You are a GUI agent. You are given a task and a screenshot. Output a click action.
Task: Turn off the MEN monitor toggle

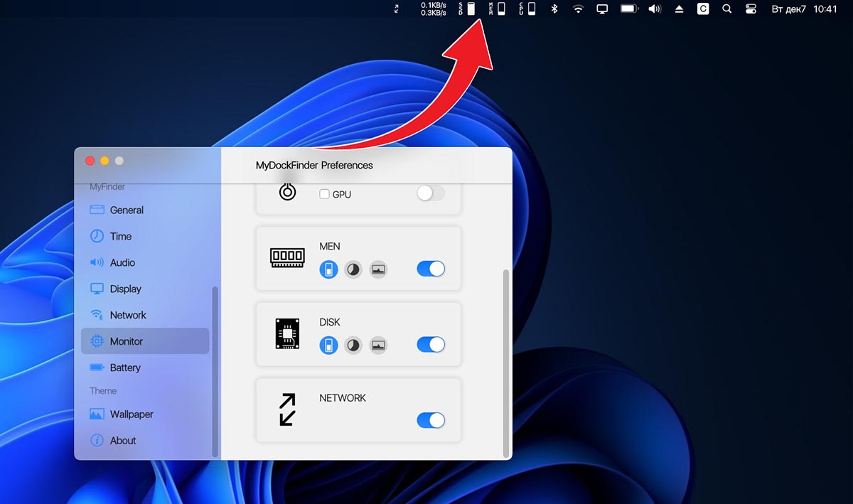tap(431, 269)
